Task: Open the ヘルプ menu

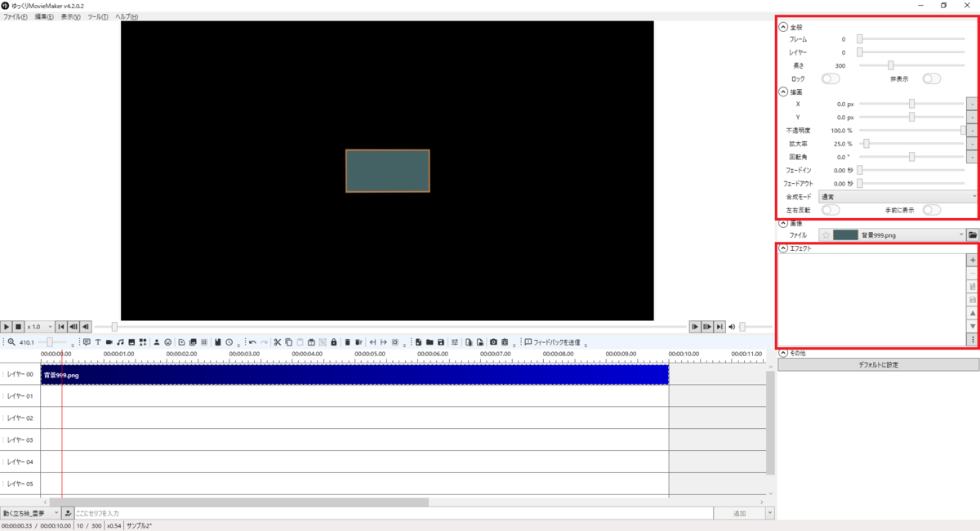Action: [126, 16]
